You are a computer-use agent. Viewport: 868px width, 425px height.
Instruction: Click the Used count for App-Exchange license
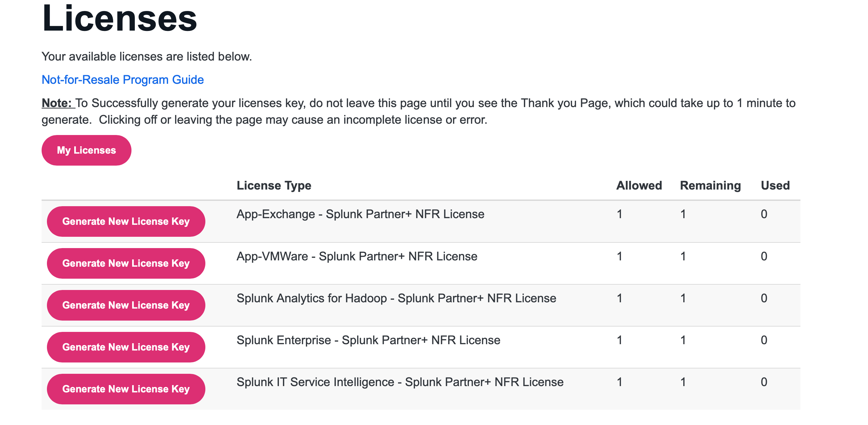(x=764, y=214)
